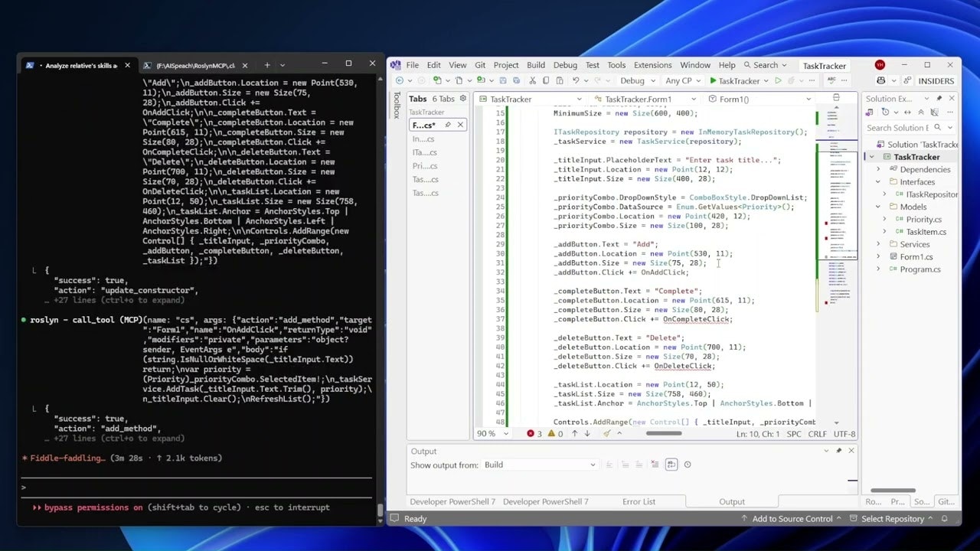Click the Navigate Backward arrow icon
Screen dimensions: 980x551
(x=400, y=80)
